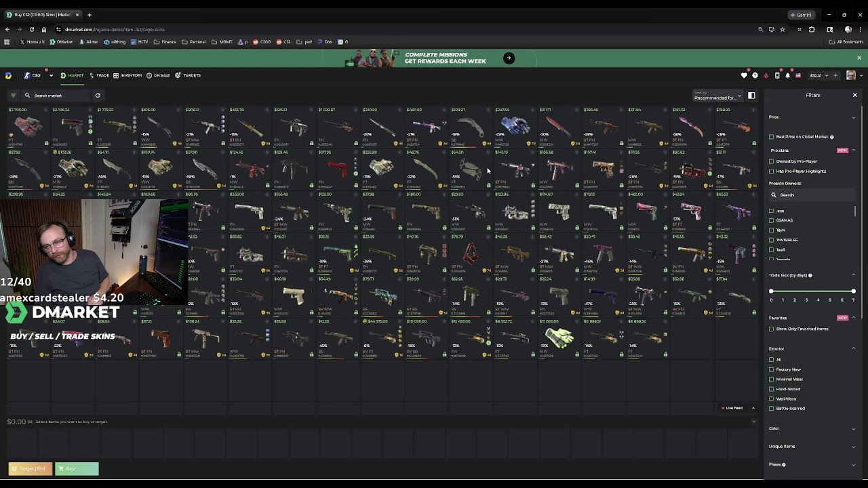Expand the Unique Items filter section
The image size is (868, 488).
pos(854,447)
